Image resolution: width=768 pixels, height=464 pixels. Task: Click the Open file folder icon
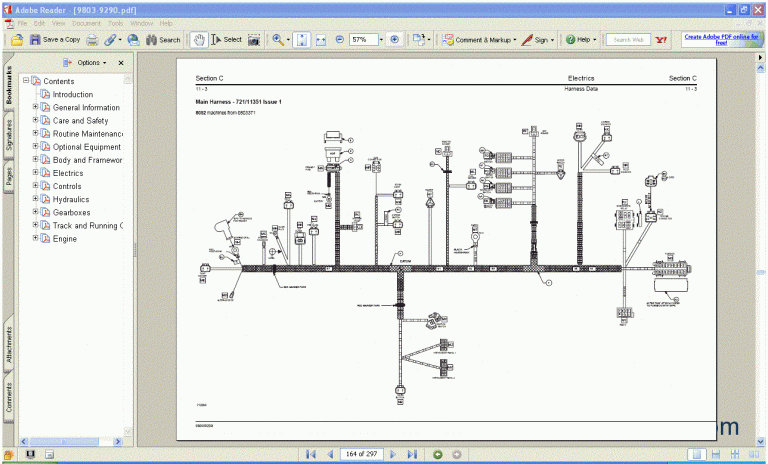click(x=17, y=40)
